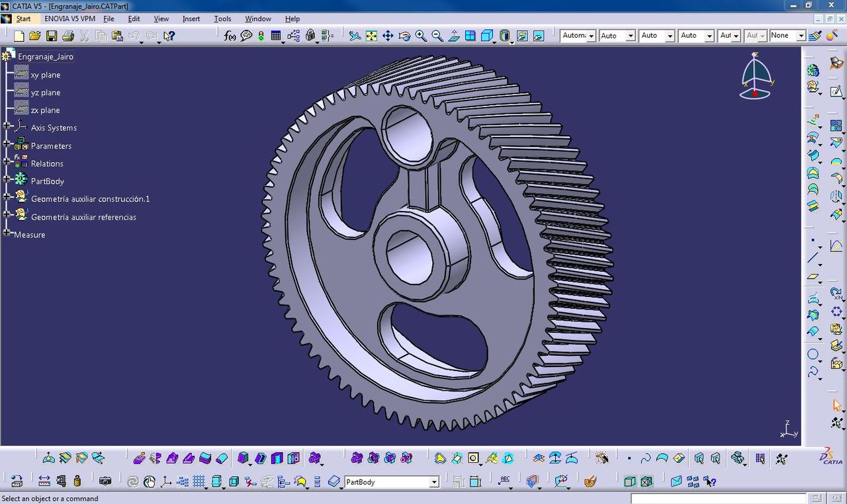Click the Measure Between ruler icon
Screen dimensions: 847x504
(44, 481)
